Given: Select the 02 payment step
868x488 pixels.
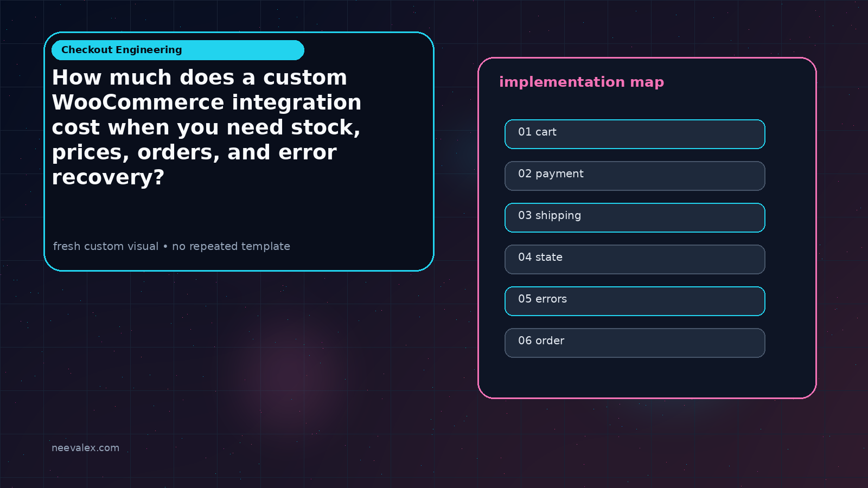Looking at the screenshot, I should (635, 176).
